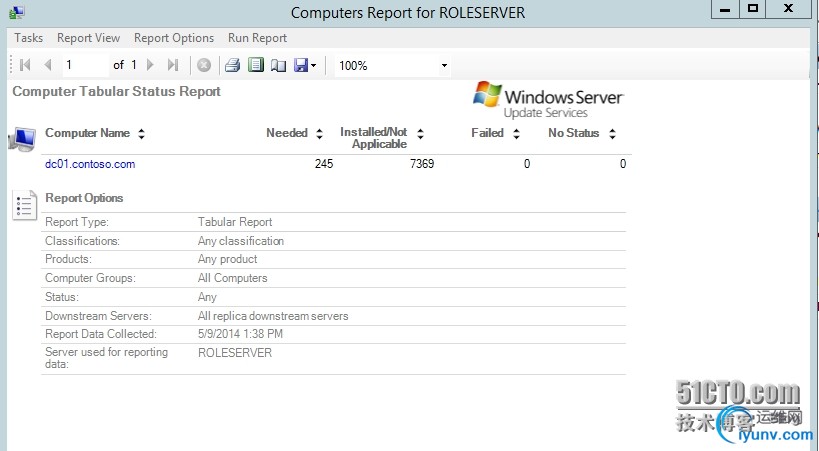Sort by Installed/Not Applicable column

pyautogui.click(x=420, y=133)
